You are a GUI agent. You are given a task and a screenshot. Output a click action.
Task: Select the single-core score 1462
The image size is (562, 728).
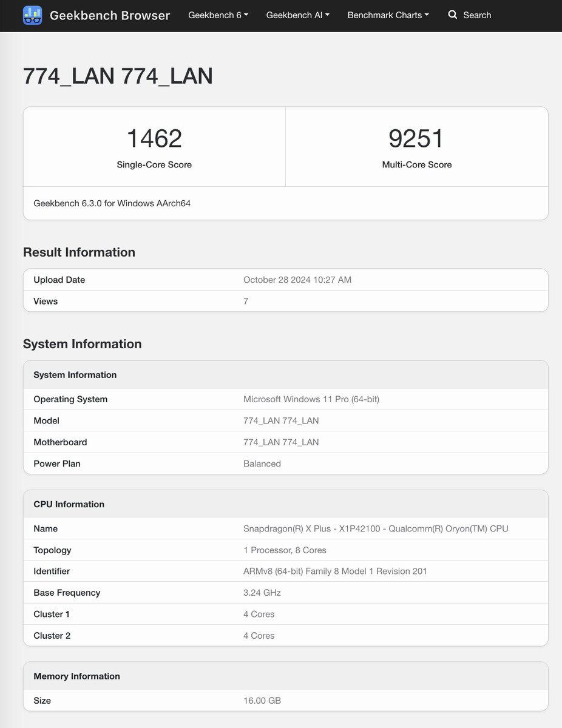coord(154,139)
